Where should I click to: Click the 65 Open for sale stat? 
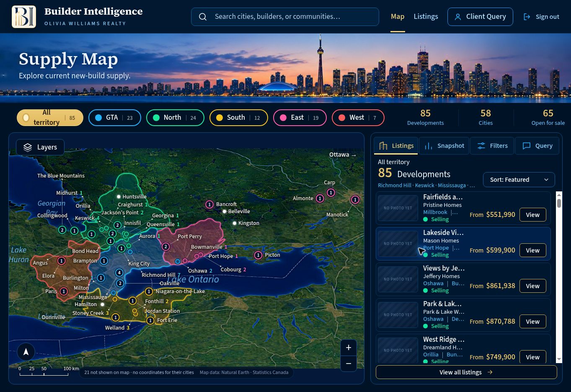tap(548, 117)
